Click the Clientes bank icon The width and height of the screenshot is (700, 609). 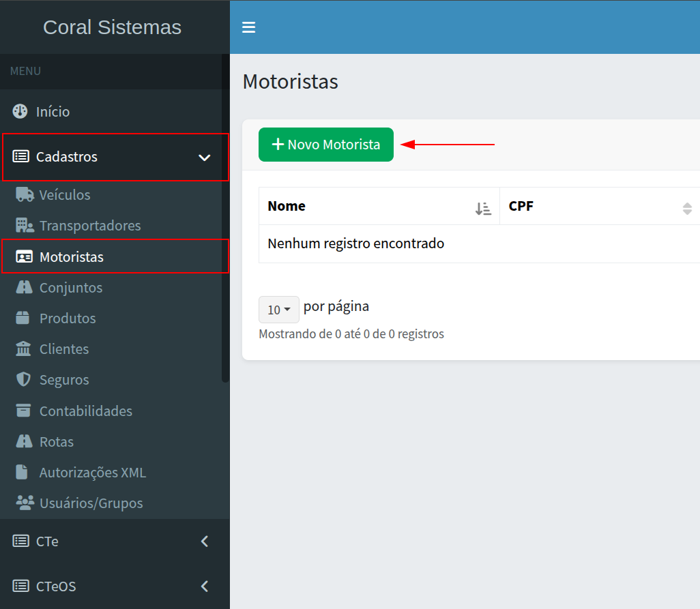point(24,349)
